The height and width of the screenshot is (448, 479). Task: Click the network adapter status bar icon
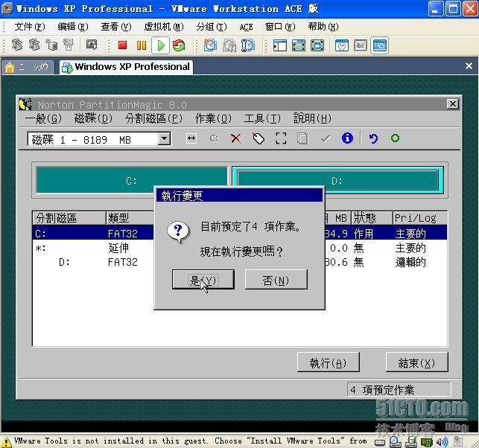(x=411, y=441)
